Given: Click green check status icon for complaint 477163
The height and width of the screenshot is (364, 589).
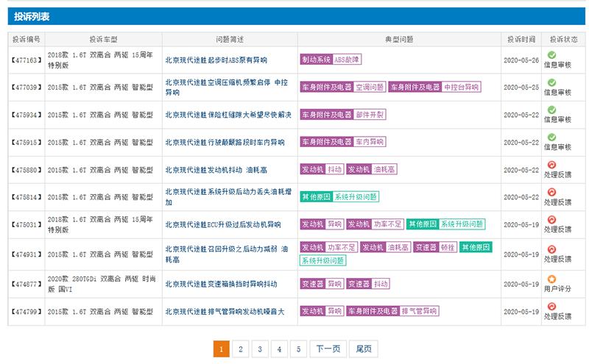Looking at the screenshot, I should point(551,54).
